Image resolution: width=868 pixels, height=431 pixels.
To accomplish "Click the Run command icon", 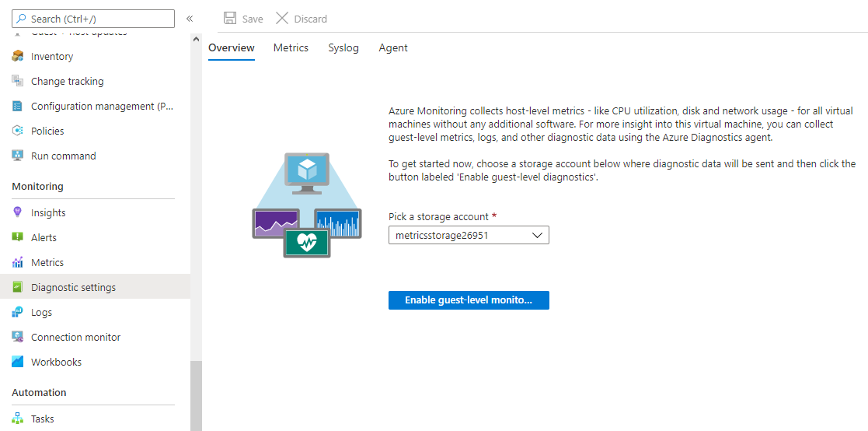I will click(18, 156).
